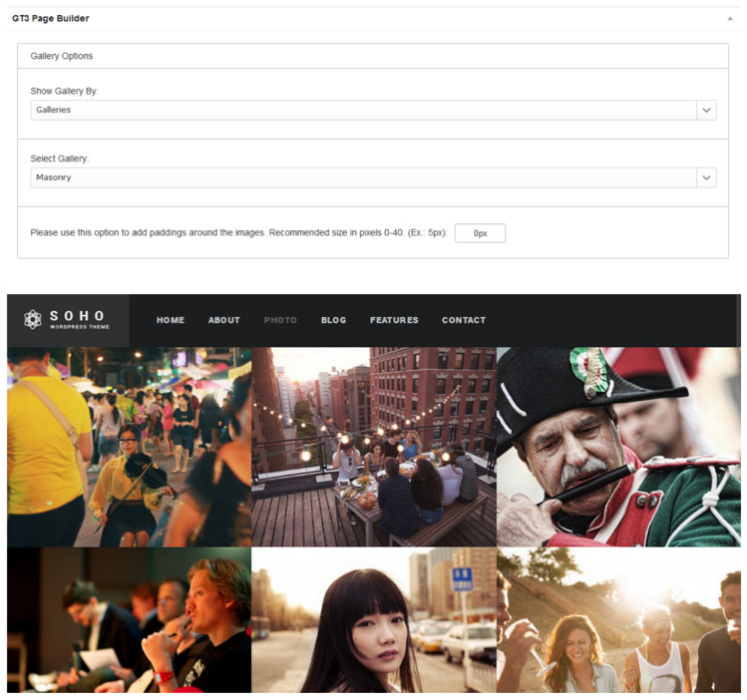The height and width of the screenshot is (700, 747).
Task: Open the rooftop dinner party photo
Action: click(374, 447)
